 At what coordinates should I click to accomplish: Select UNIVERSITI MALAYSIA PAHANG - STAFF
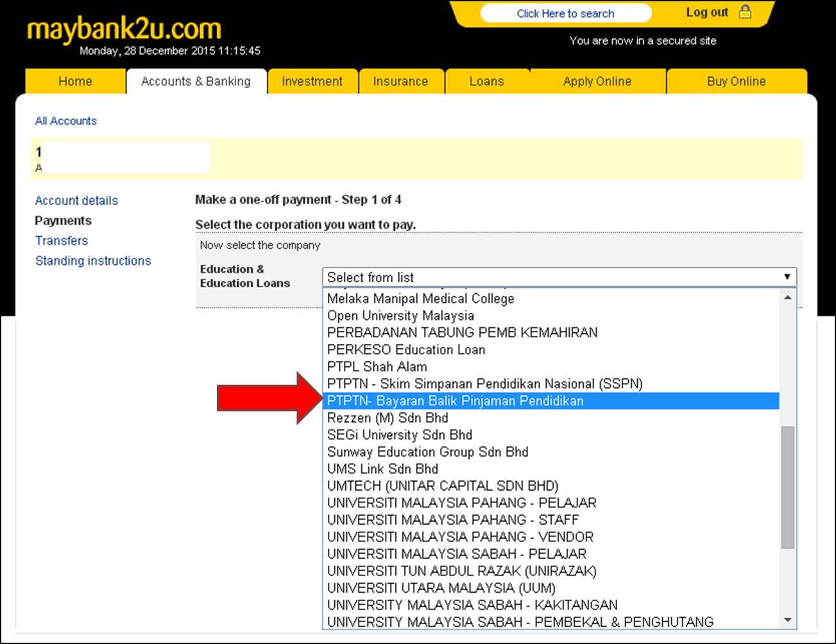pos(550,520)
